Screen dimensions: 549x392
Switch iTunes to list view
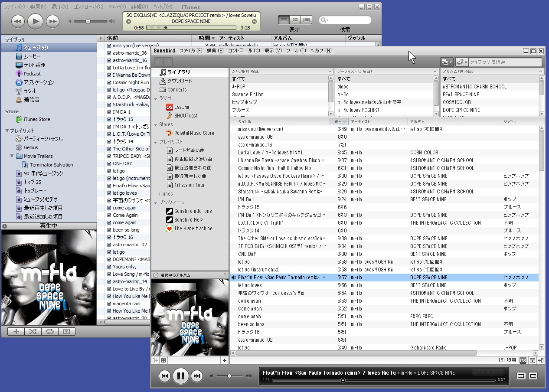tap(284, 20)
